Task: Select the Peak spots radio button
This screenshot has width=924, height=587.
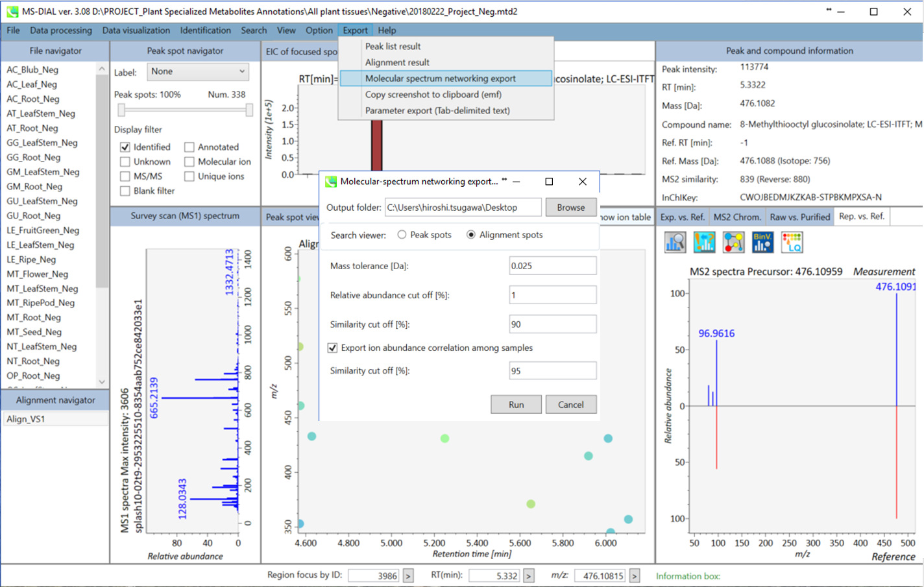Action: tap(402, 235)
